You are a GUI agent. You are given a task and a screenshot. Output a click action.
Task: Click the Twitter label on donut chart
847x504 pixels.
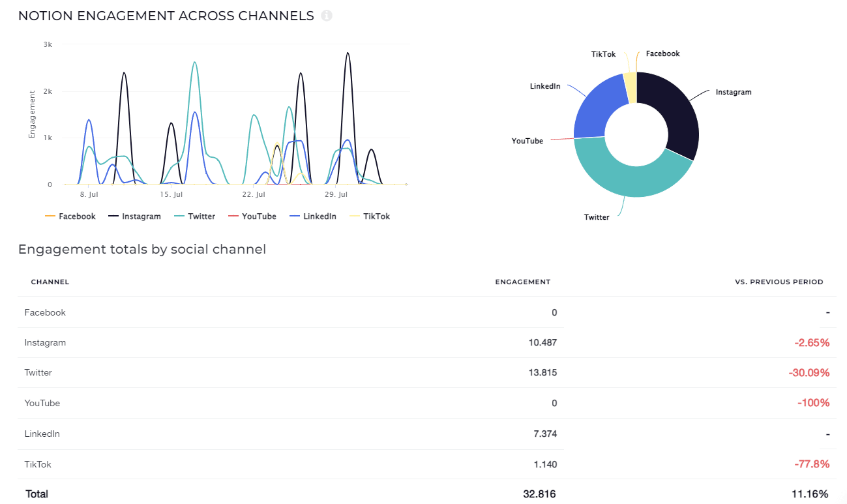[x=596, y=217]
